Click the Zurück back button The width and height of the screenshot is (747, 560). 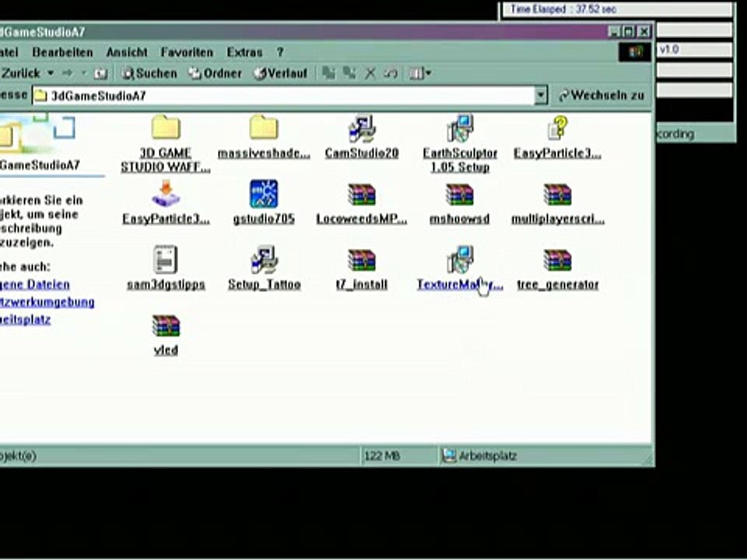click(20, 73)
